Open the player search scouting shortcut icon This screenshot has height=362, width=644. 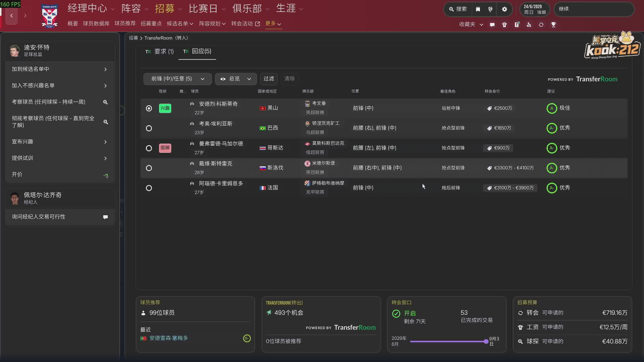pos(529,25)
